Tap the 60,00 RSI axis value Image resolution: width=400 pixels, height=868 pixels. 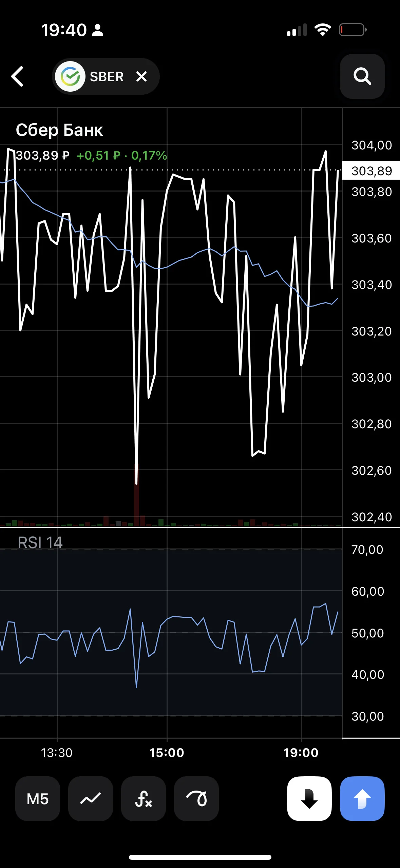(x=367, y=591)
